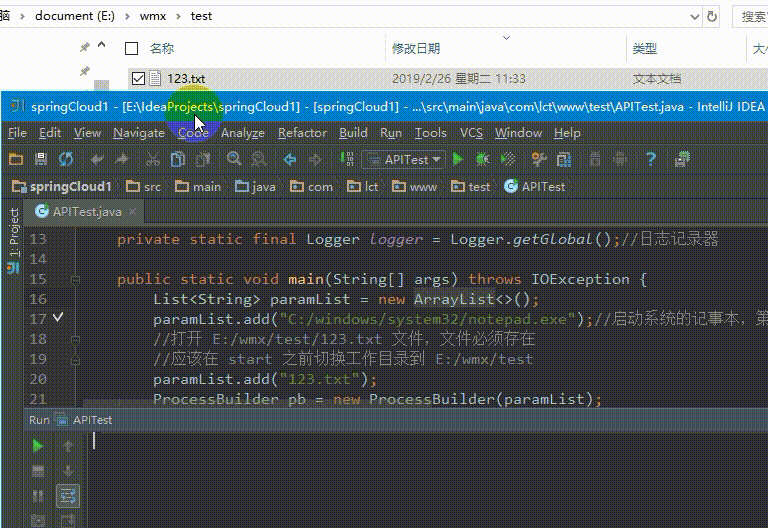Click the Find magnifier toolbar icon
768x528 pixels.
point(234,159)
